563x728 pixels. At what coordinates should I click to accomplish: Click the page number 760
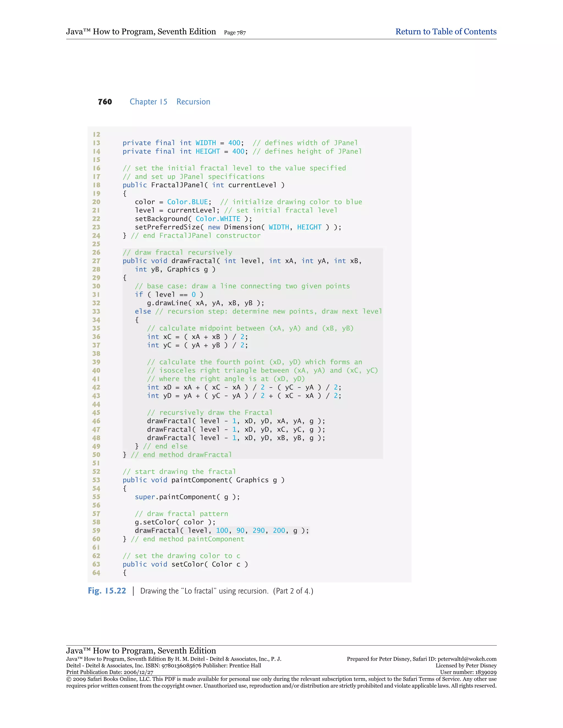pyautogui.click(x=105, y=102)
